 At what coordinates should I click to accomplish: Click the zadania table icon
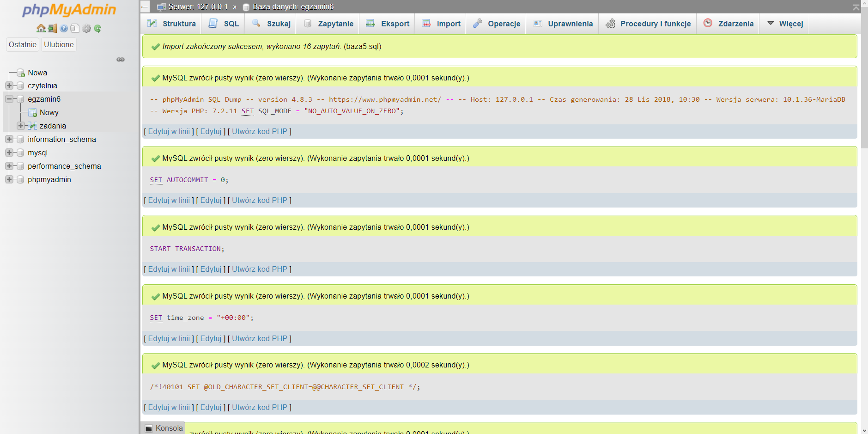click(x=32, y=126)
